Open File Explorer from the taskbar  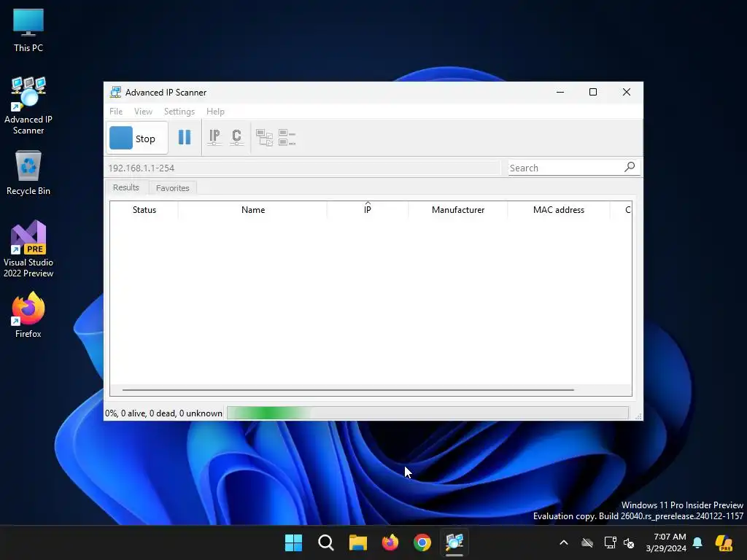point(357,542)
